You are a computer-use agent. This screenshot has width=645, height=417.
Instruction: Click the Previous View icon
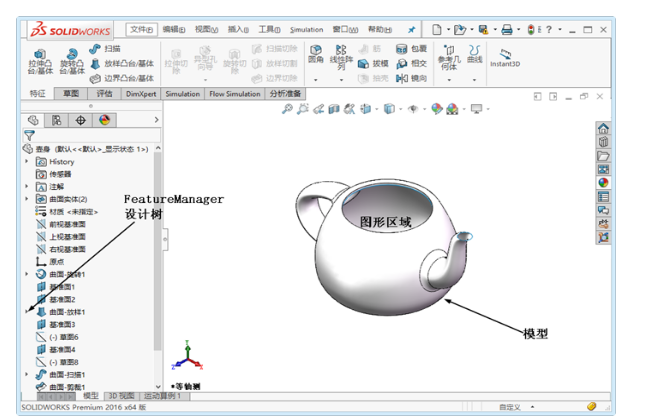click(318, 109)
